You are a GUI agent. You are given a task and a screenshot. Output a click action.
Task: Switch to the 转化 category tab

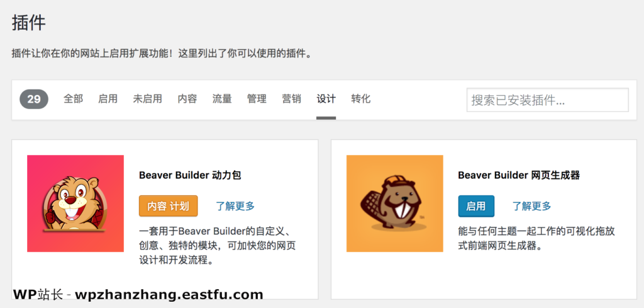tap(361, 99)
